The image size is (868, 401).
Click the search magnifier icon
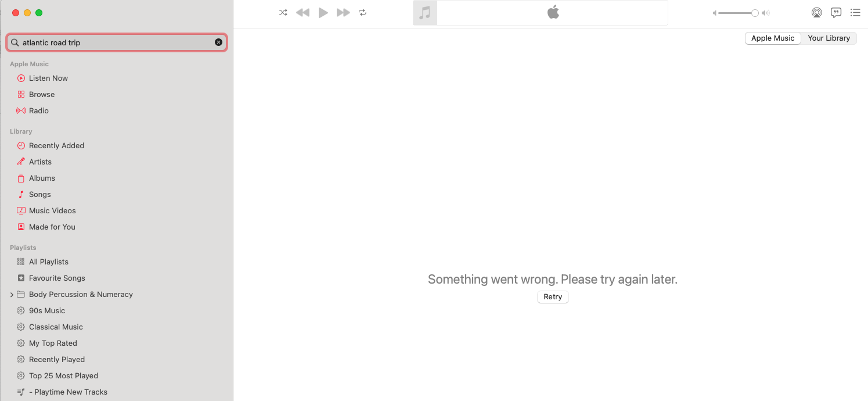pyautogui.click(x=15, y=42)
